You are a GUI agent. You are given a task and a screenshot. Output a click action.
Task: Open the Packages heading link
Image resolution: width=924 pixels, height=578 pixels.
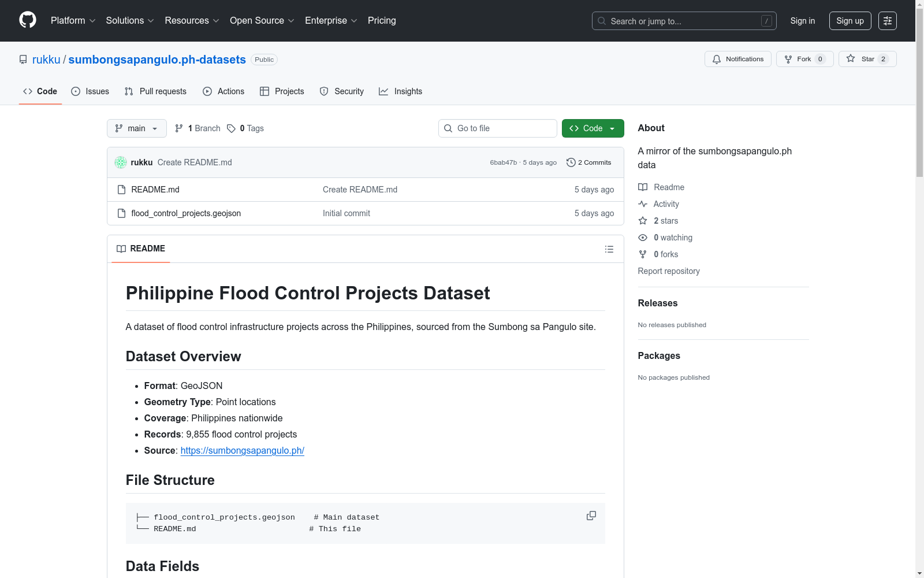pos(659,355)
